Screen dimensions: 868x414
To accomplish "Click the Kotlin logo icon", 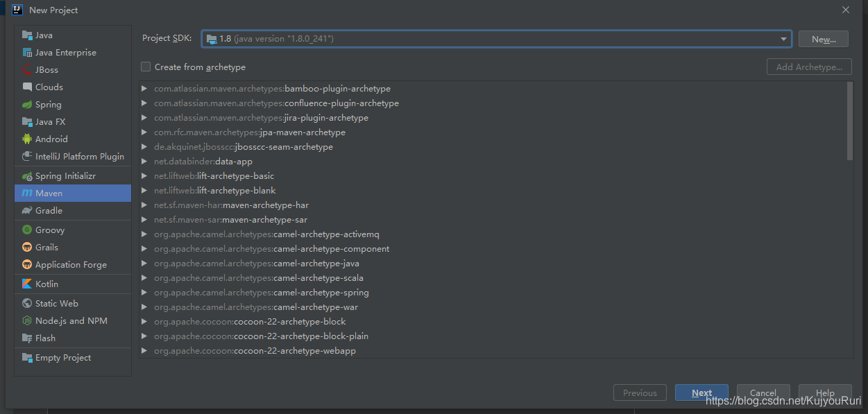I will [x=27, y=284].
